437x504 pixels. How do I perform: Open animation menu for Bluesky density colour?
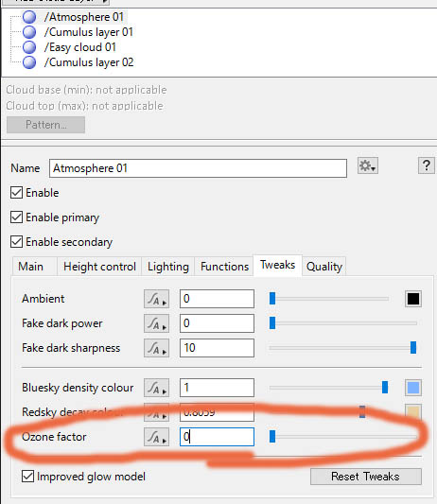157,388
